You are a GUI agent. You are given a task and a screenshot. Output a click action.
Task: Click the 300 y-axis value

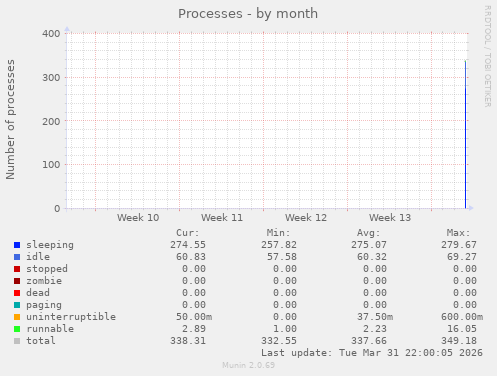point(51,78)
